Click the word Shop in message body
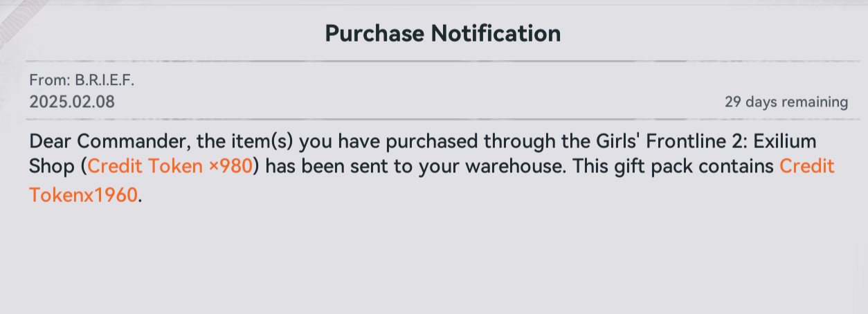The image size is (868, 314). point(53,167)
